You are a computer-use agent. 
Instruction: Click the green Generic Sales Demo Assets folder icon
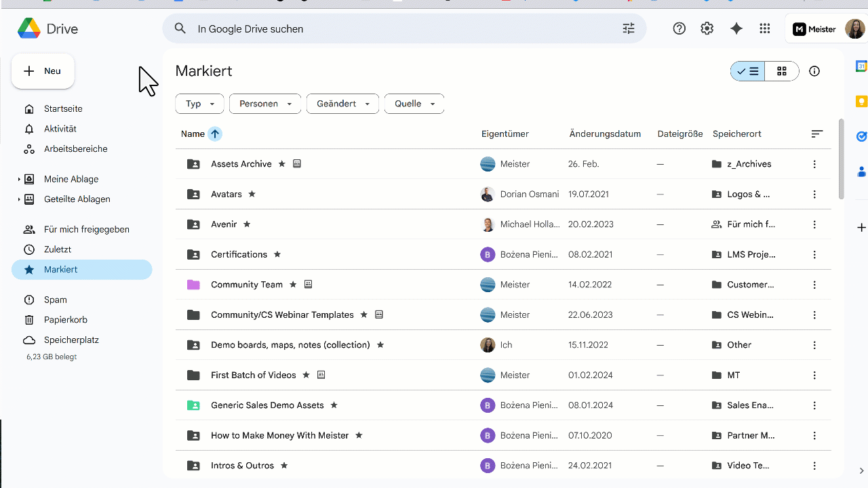(193, 405)
